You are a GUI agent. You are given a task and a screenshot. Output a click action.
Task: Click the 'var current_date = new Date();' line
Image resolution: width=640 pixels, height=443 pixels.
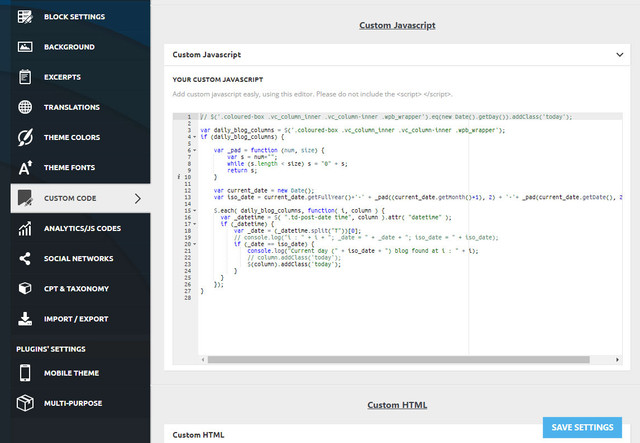pos(264,190)
